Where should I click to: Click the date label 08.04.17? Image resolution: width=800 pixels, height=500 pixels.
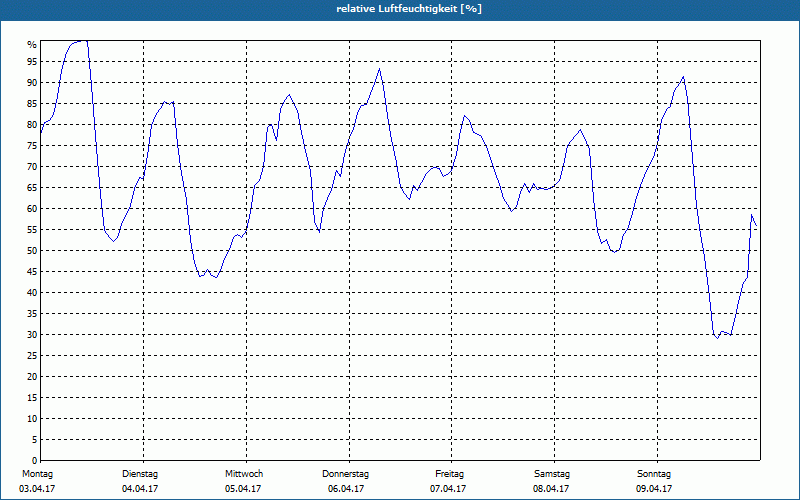click(551, 489)
